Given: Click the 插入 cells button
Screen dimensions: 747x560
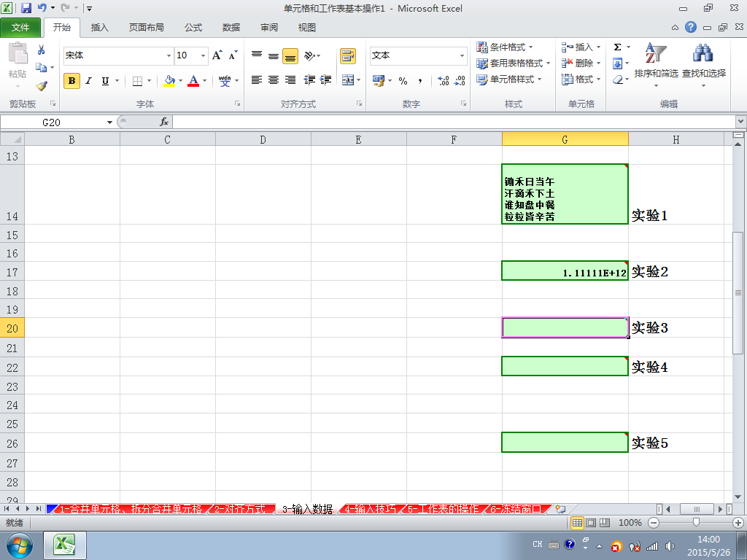Looking at the screenshot, I should [x=581, y=47].
